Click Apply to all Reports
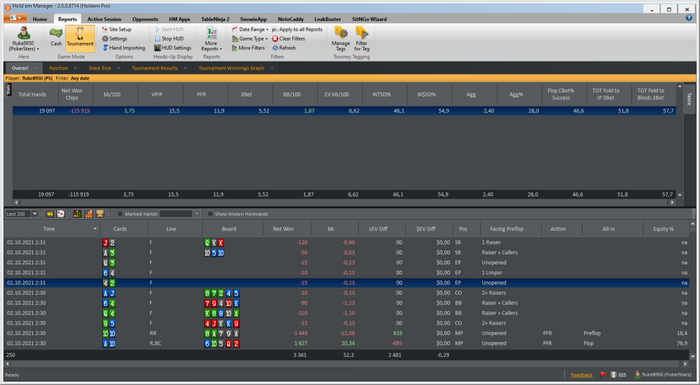700x385 pixels. point(297,29)
